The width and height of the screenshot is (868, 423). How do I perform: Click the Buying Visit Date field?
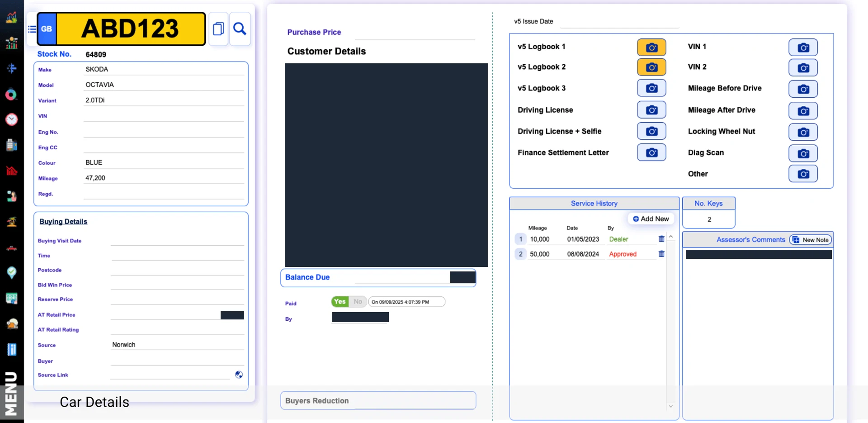(x=177, y=240)
